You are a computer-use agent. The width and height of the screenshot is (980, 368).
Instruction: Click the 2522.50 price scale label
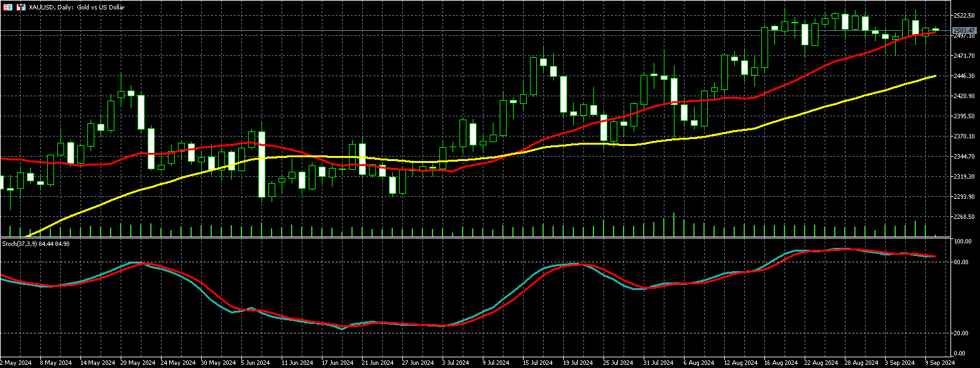coord(964,15)
